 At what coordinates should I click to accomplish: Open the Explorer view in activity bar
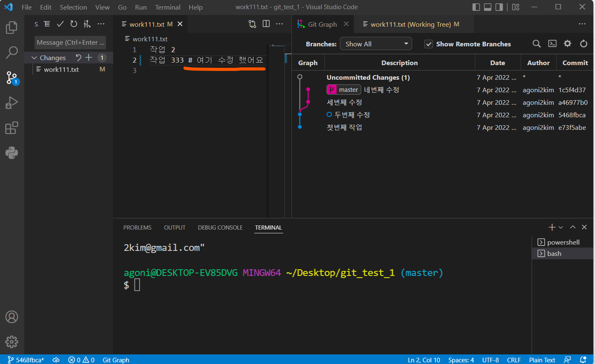point(12,28)
